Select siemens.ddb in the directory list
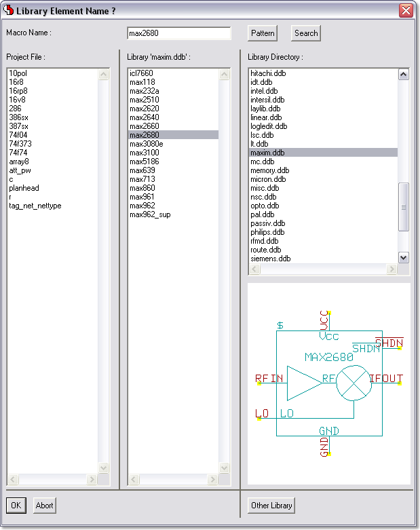This screenshot has height=530, width=420. 270,259
